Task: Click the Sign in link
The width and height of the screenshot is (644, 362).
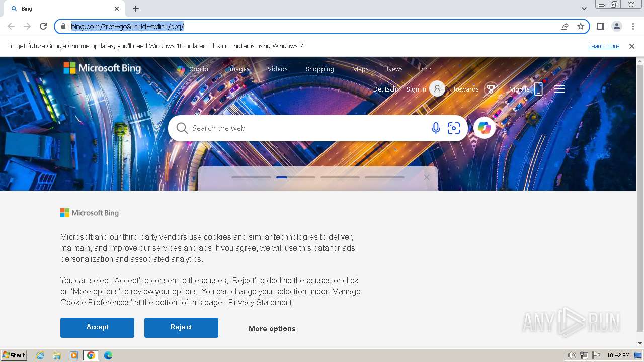Action: tap(416, 89)
